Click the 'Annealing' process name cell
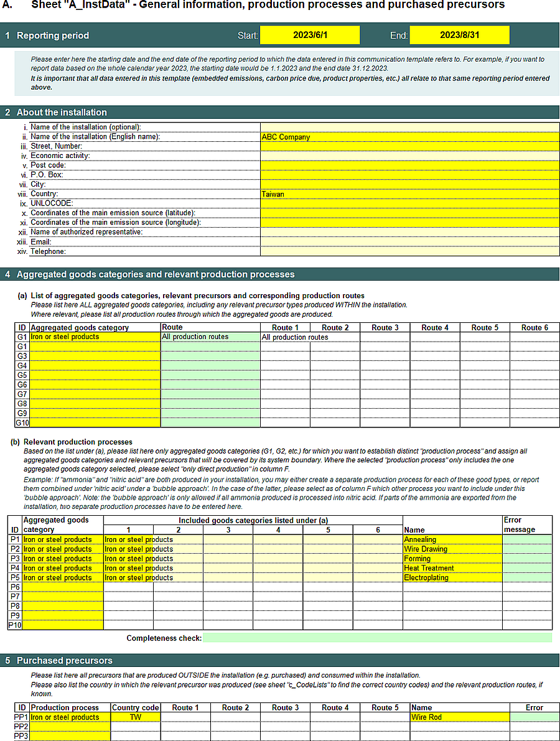 click(x=453, y=539)
